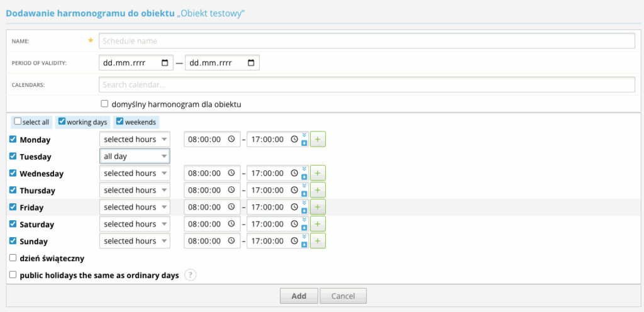This screenshot has height=312, width=644.
Task: Click the green plus button in Monday row
Action: point(318,139)
